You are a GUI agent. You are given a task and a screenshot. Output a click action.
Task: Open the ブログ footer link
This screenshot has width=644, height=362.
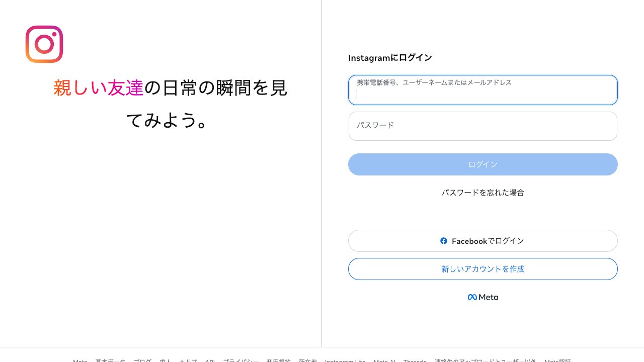coord(142,361)
